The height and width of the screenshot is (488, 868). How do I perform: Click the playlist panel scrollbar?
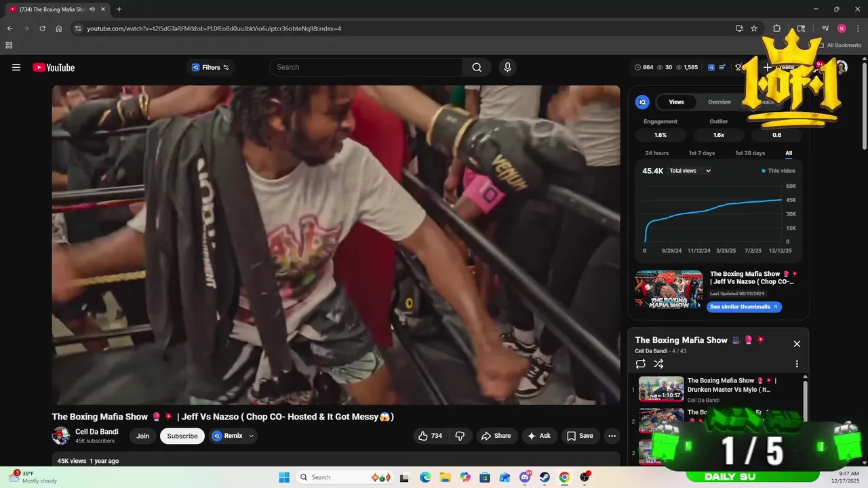(x=806, y=400)
